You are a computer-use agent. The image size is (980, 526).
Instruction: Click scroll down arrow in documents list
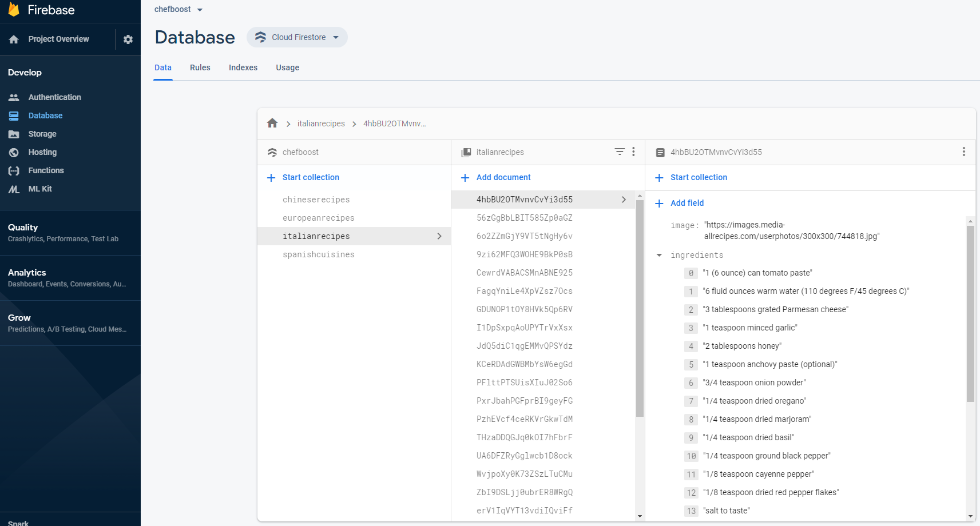click(x=640, y=516)
